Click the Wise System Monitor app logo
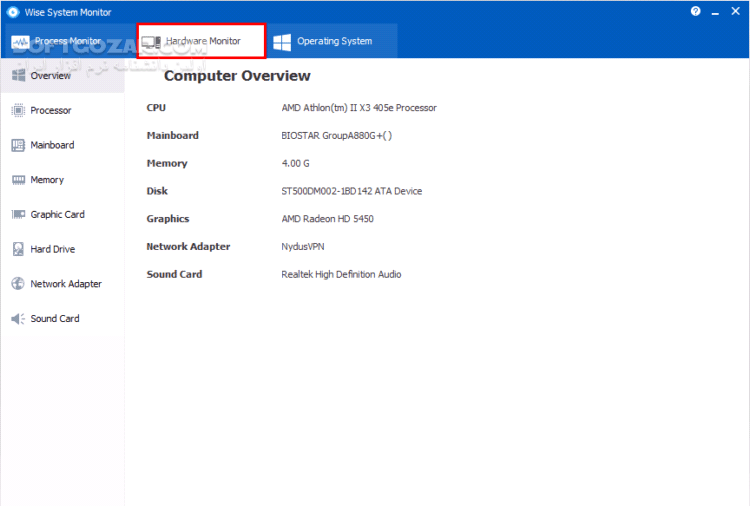Screen dimensions: 750x506 [13, 12]
